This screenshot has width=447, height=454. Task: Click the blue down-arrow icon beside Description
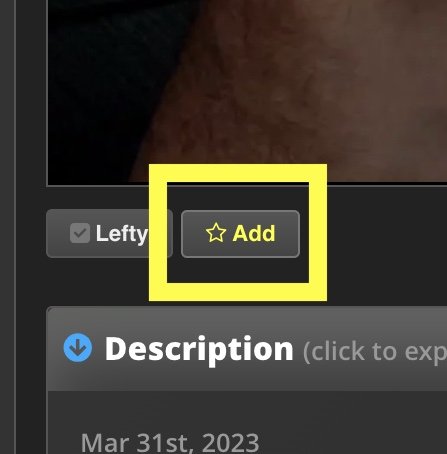tap(78, 348)
